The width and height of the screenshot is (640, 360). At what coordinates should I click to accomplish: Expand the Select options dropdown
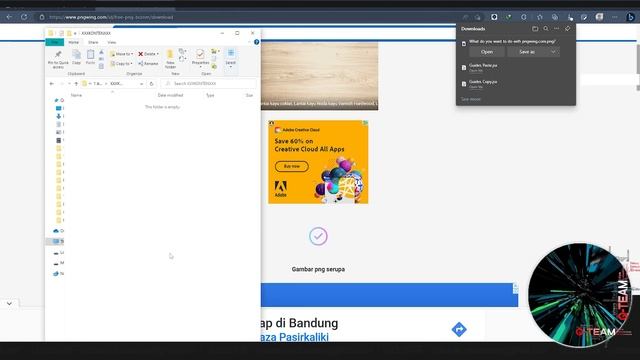pyautogui.click(x=231, y=58)
